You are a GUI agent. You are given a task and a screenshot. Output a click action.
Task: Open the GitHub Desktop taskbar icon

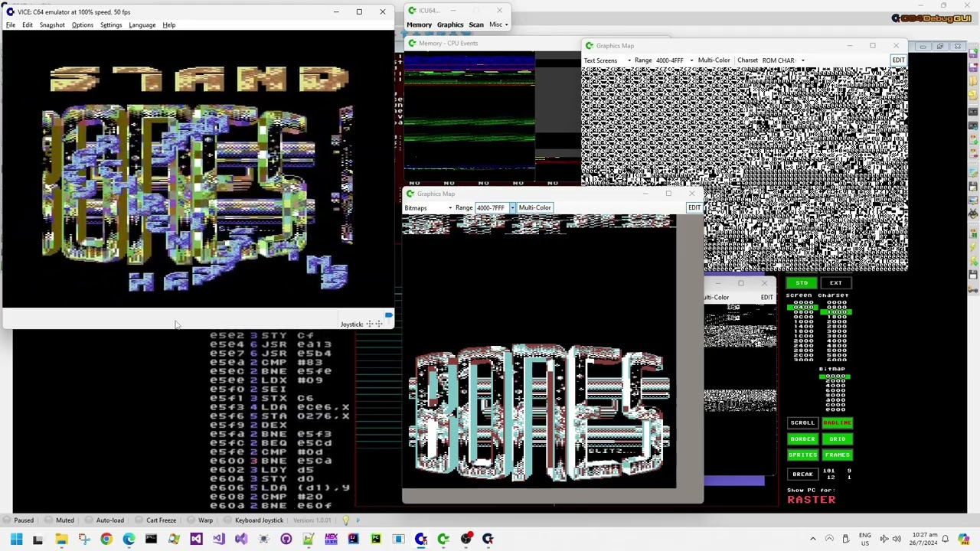pyautogui.click(x=286, y=539)
